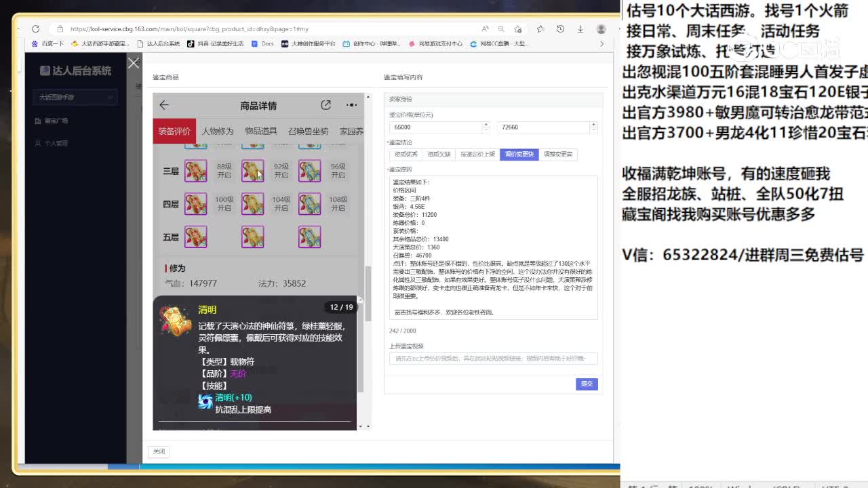Open 大神创作服务平台 bookmark
Viewport: 868px width, 488px height.
pos(309,43)
